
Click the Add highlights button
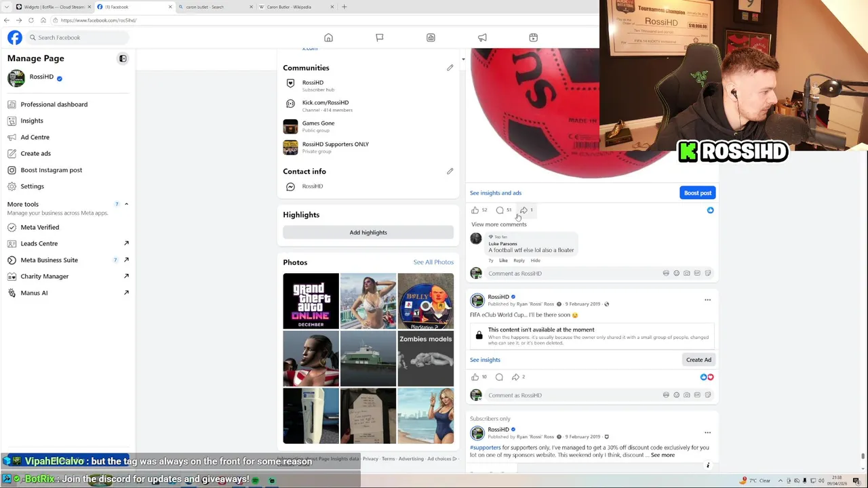[x=368, y=232]
